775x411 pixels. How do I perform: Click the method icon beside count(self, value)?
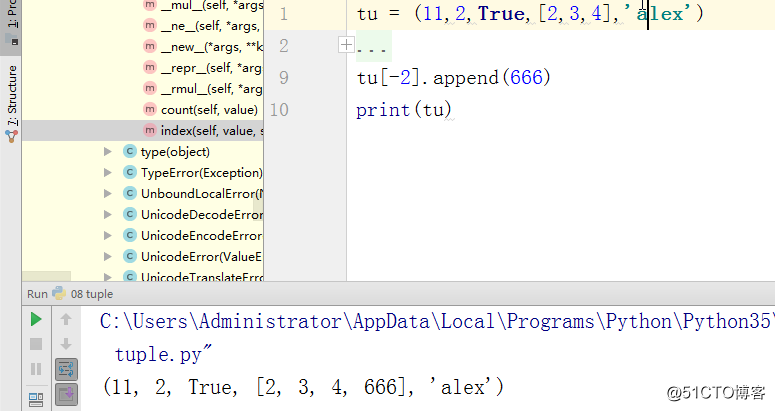[x=150, y=109]
